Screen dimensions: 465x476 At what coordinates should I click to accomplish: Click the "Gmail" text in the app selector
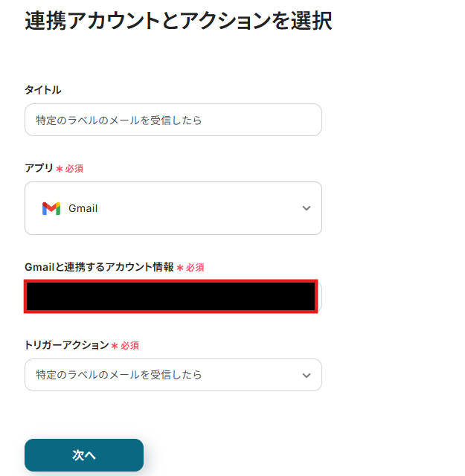pos(83,208)
